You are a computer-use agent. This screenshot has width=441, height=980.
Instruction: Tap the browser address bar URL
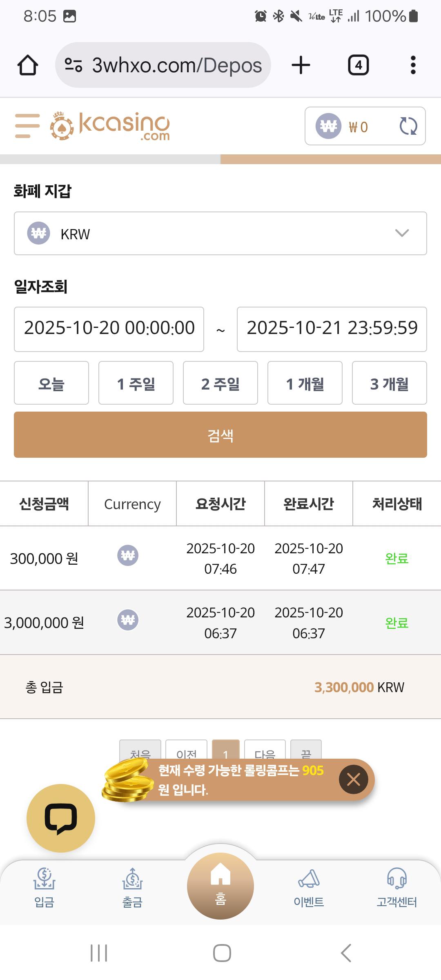tap(176, 65)
